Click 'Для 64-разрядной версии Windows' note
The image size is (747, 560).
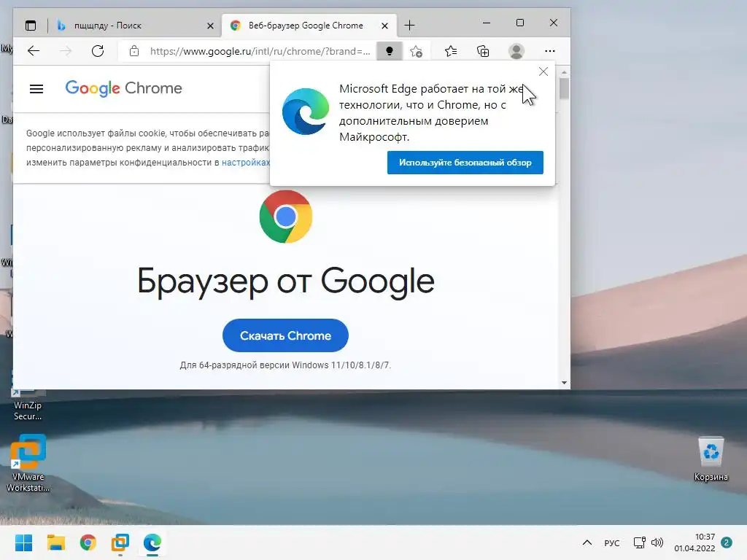[x=285, y=365]
